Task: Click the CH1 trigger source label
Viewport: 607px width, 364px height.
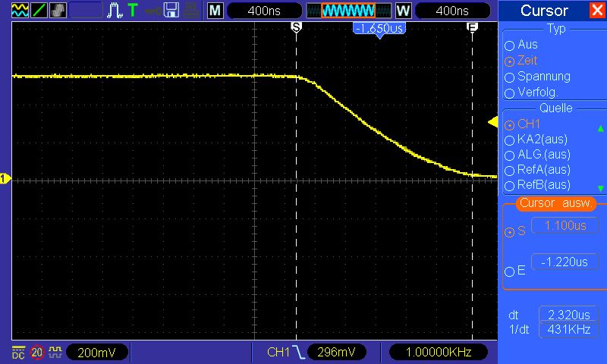Action: [278, 352]
